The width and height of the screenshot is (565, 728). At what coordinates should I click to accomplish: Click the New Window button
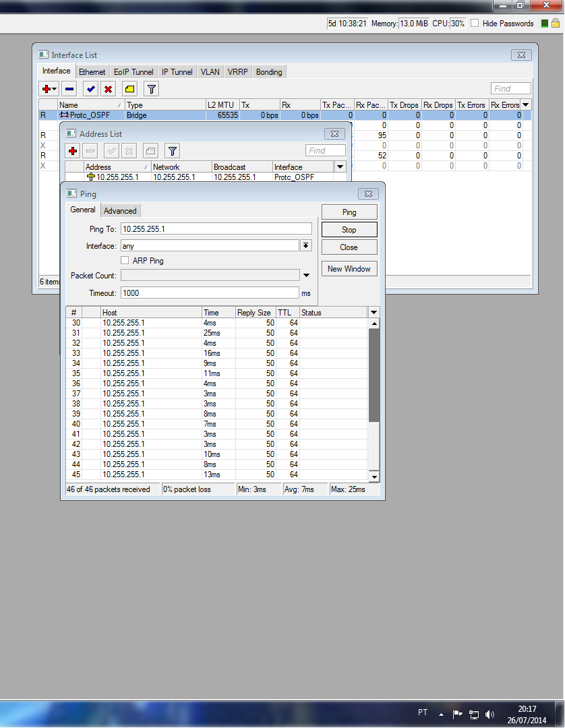coord(349,269)
